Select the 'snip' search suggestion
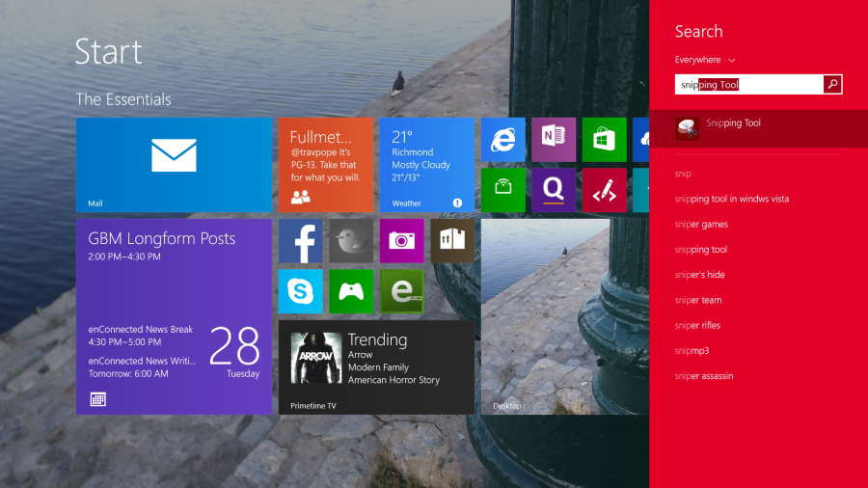This screenshot has width=868, height=488. click(683, 174)
